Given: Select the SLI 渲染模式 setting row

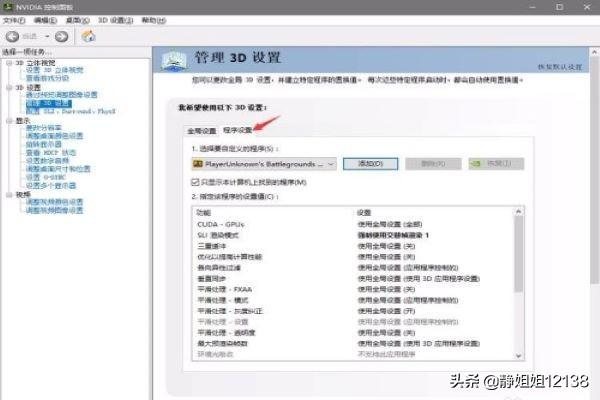Looking at the screenshot, I should point(354,235).
